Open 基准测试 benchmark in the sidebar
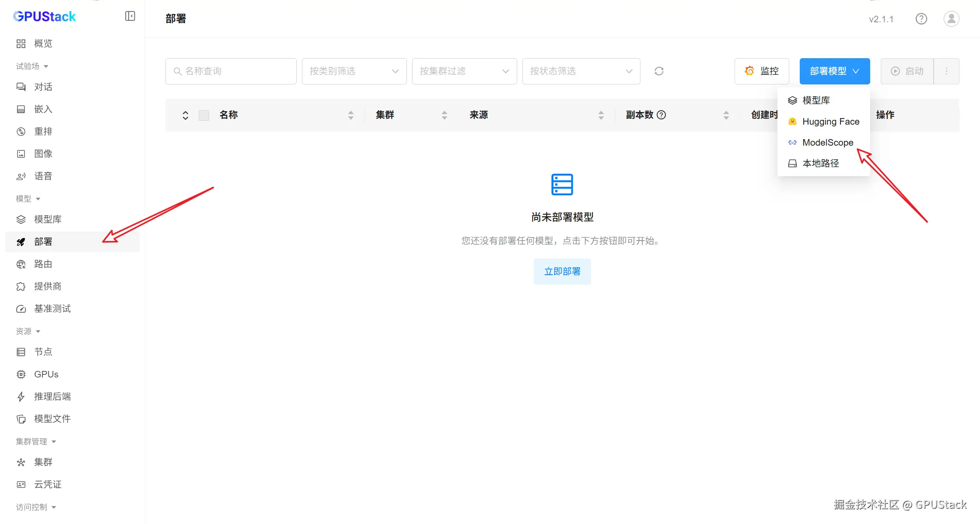The image size is (980, 524). pyautogui.click(x=52, y=308)
